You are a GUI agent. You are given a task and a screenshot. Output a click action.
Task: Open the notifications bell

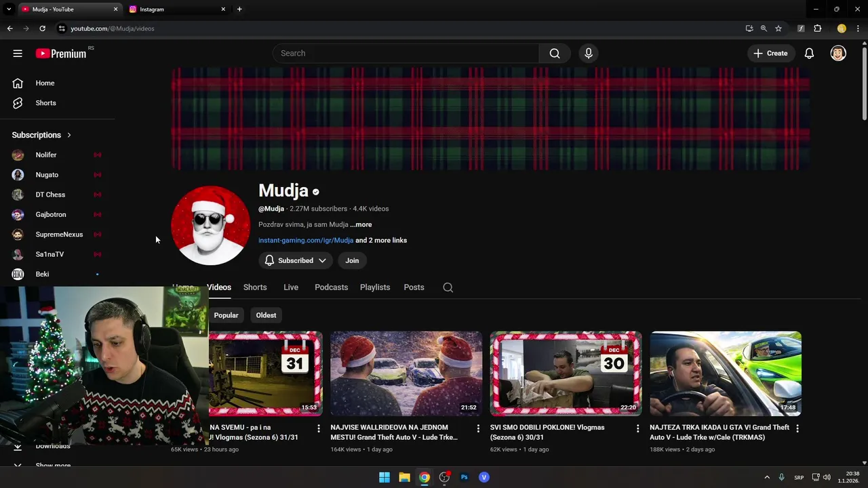click(809, 54)
